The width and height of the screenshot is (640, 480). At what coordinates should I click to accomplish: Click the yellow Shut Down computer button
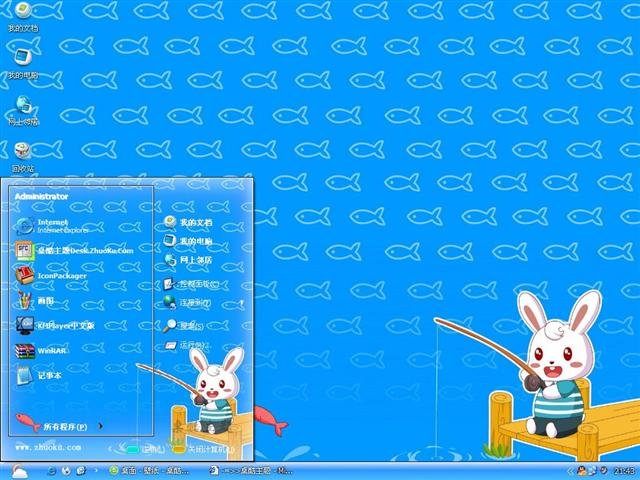tap(202, 449)
